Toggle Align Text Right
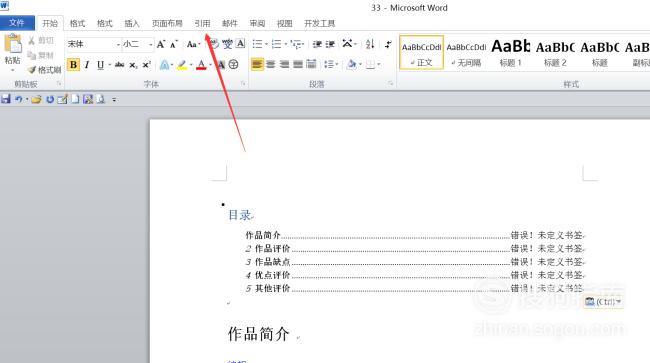 click(284, 64)
